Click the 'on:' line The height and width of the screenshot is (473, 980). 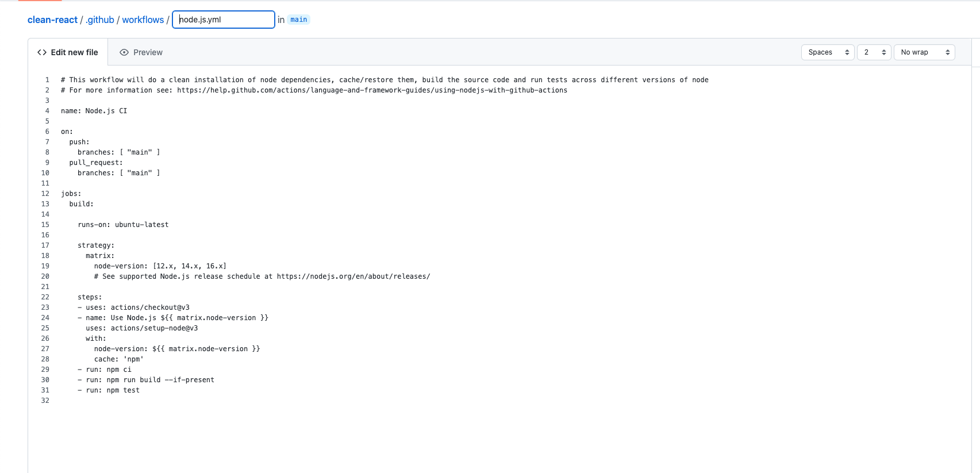pos(67,132)
